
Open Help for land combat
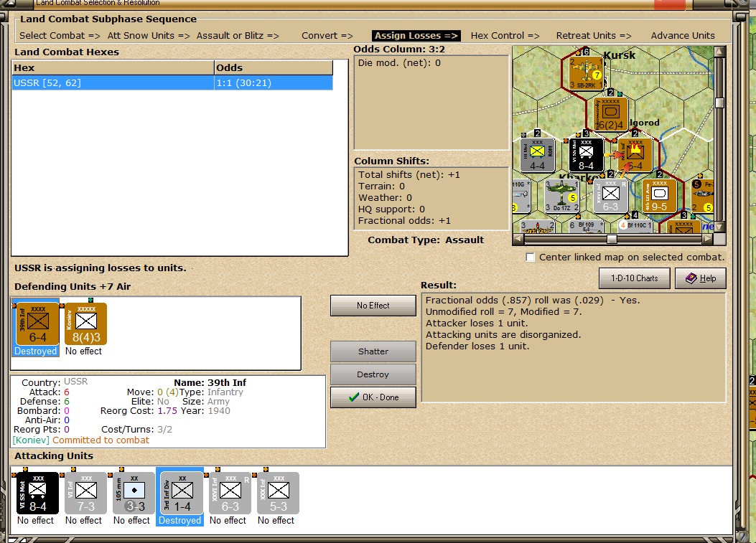(x=701, y=278)
